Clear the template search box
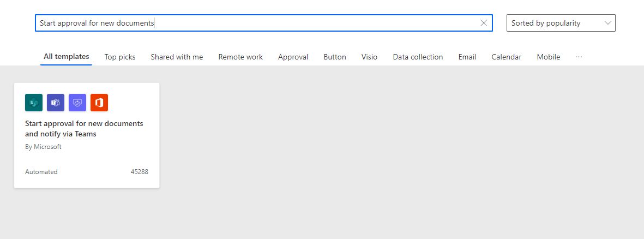Screen dimensions: 644x239 pos(484,23)
